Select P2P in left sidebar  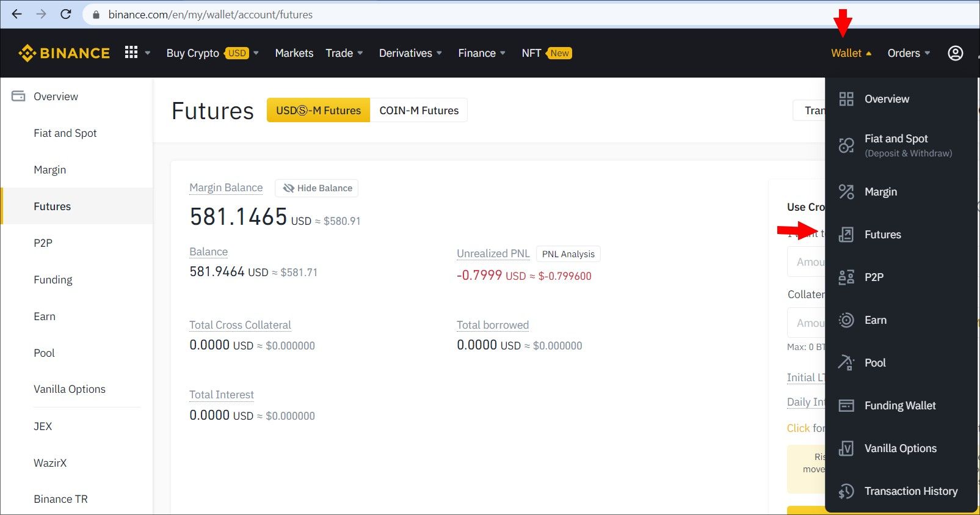pos(43,243)
